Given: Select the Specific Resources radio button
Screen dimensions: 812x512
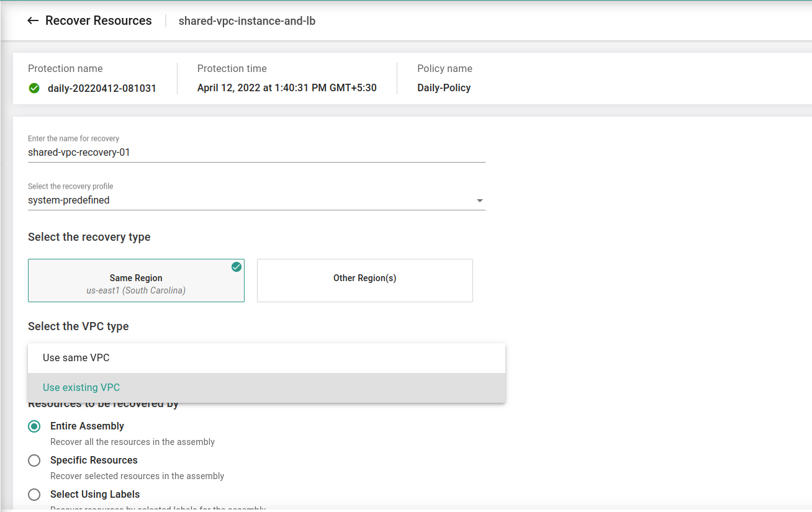Looking at the screenshot, I should point(34,460).
